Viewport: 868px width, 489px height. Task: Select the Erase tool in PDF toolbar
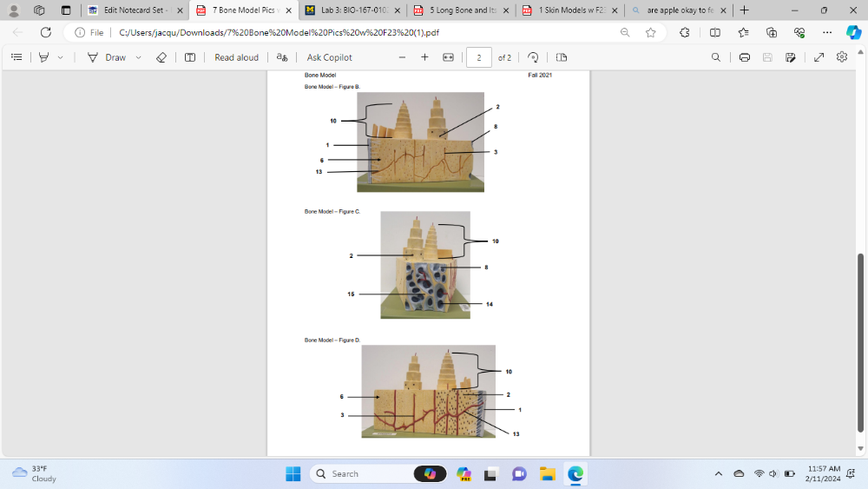[x=161, y=57]
